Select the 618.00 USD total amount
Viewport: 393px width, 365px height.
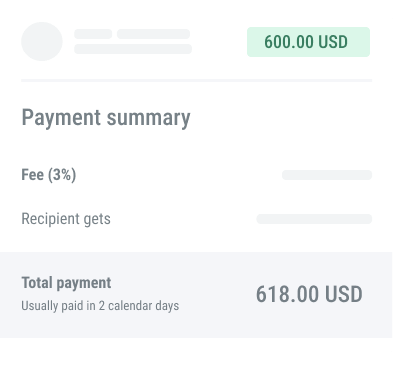pos(309,294)
